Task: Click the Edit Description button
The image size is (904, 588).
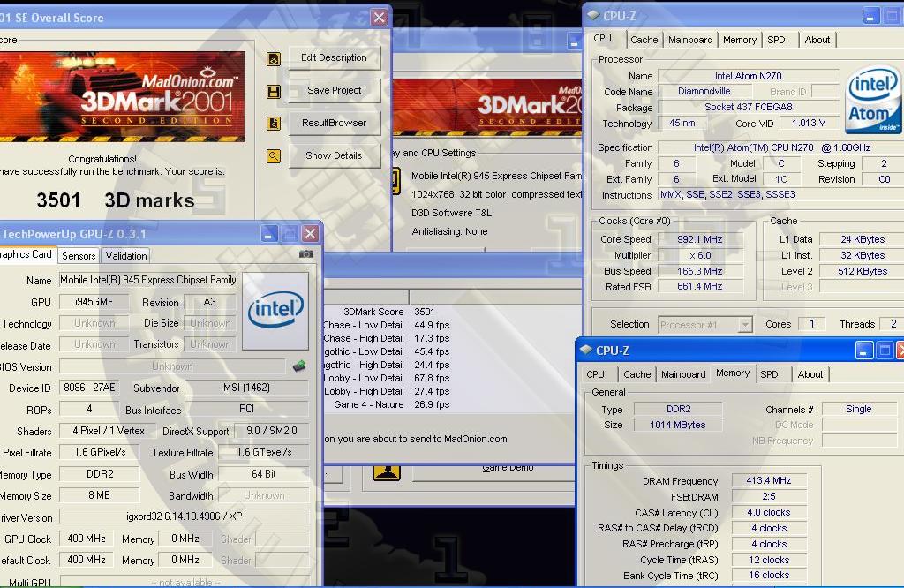Action: (334, 57)
